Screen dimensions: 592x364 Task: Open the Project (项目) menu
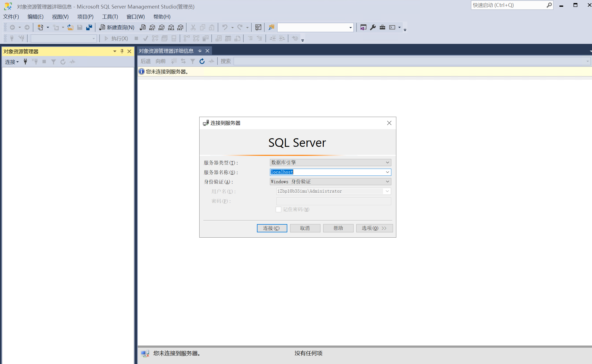pos(85,17)
